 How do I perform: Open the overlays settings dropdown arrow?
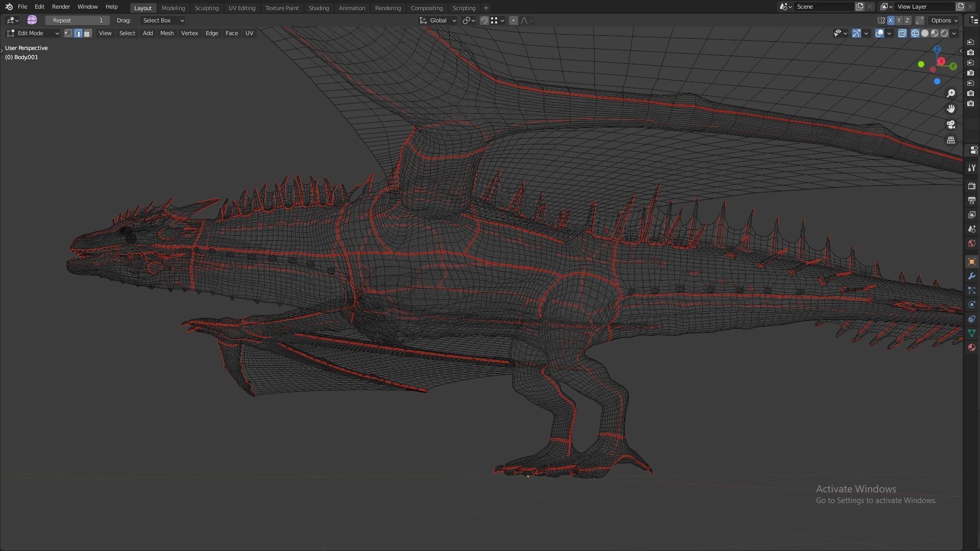click(x=889, y=33)
